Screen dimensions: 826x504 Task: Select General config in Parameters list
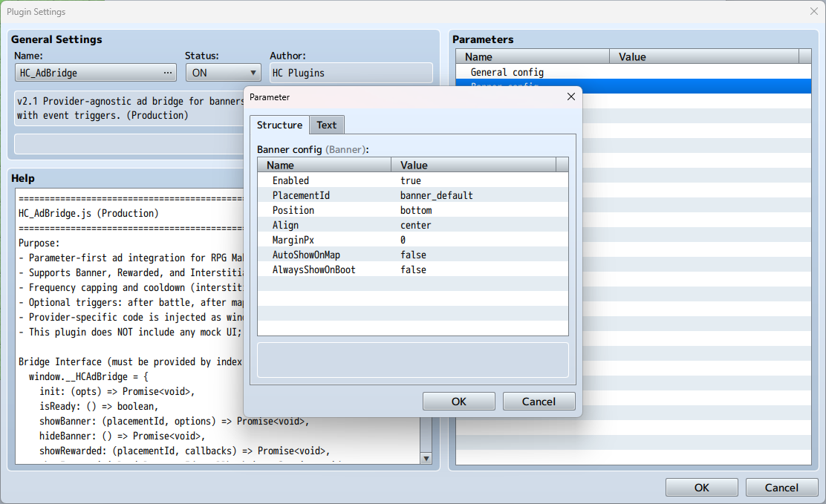(x=633, y=72)
